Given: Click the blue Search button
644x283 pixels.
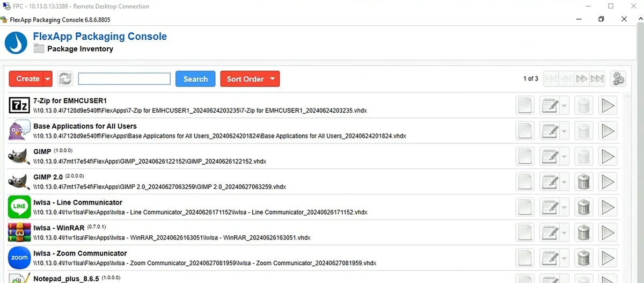Looking at the screenshot, I should [x=195, y=79].
